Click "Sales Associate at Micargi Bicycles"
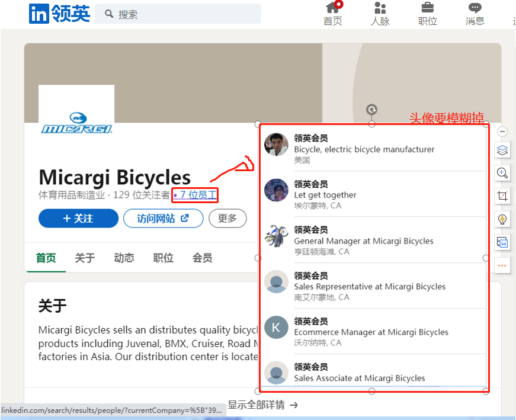Screen dimensions: 516x420 click(360, 378)
